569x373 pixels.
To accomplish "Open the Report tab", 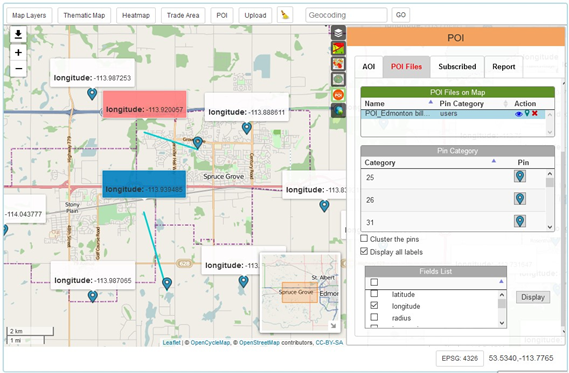I will tap(504, 67).
